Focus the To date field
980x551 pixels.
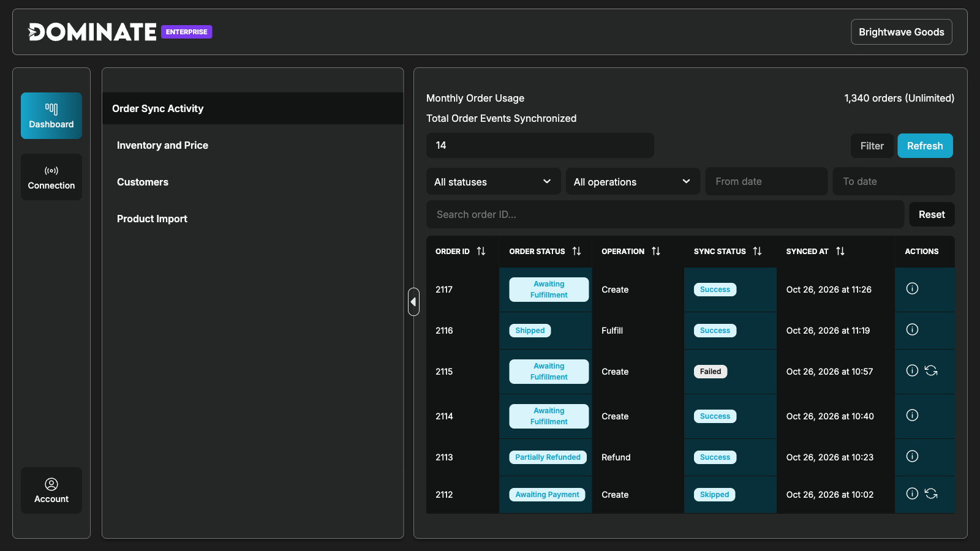coord(894,181)
